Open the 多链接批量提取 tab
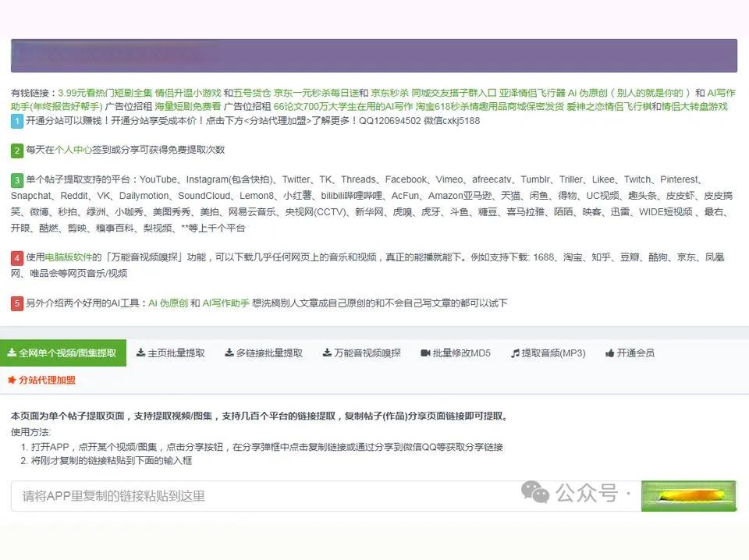 pyautogui.click(x=269, y=353)
